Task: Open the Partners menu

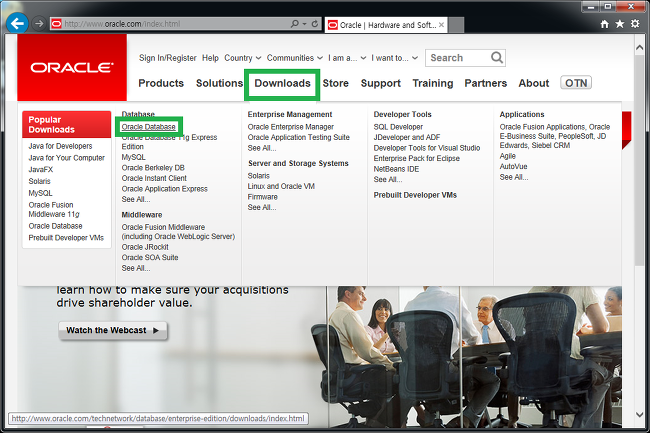Action: click(x=485, y=83)
